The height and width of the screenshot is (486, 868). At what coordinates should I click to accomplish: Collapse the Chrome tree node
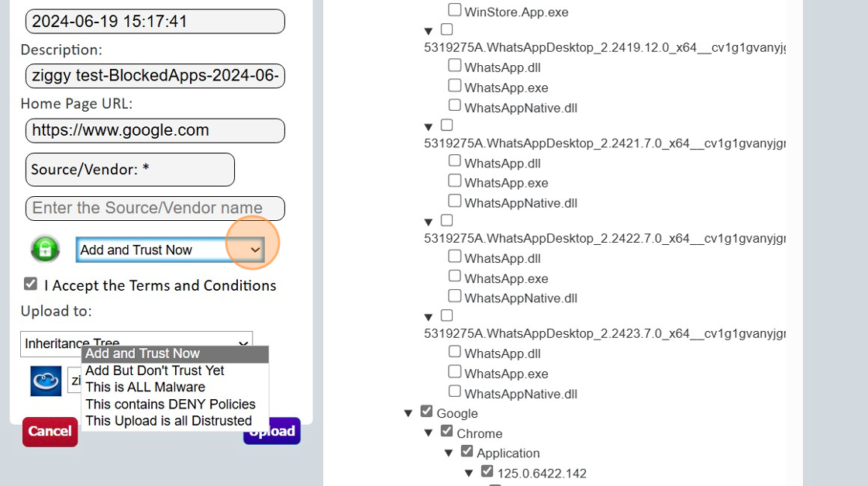(x=429, y=432)
